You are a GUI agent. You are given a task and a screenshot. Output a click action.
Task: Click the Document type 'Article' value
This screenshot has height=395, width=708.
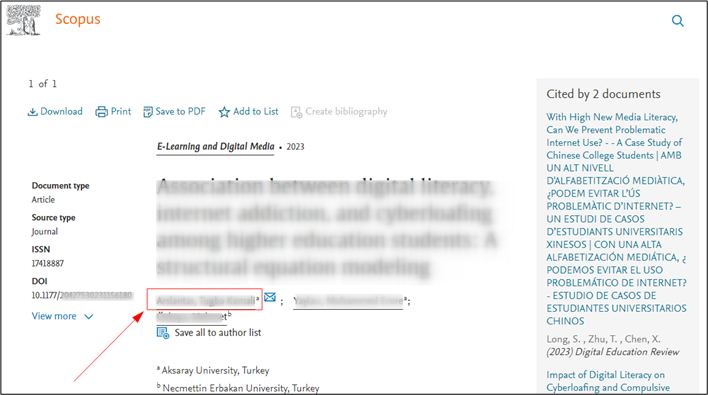click(43, 200)
